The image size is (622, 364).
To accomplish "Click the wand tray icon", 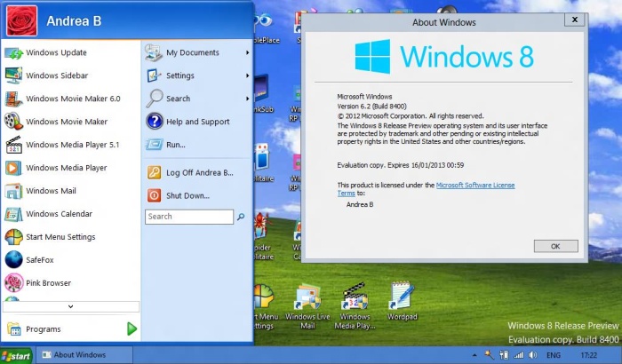I will [489, 355].
